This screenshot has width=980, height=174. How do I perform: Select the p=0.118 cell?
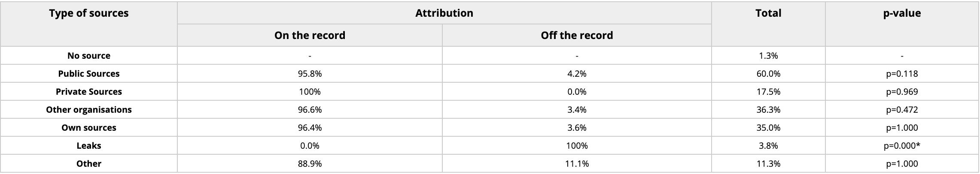click(902, 74)
